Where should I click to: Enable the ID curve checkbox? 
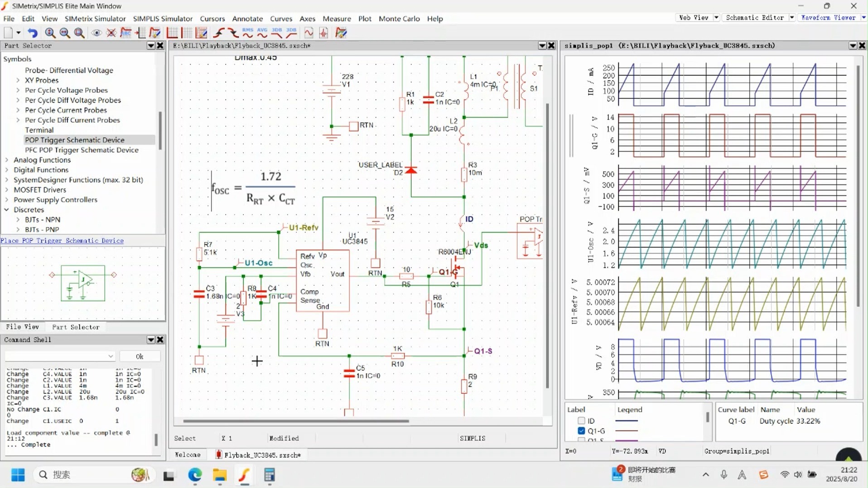pos(581,421)
